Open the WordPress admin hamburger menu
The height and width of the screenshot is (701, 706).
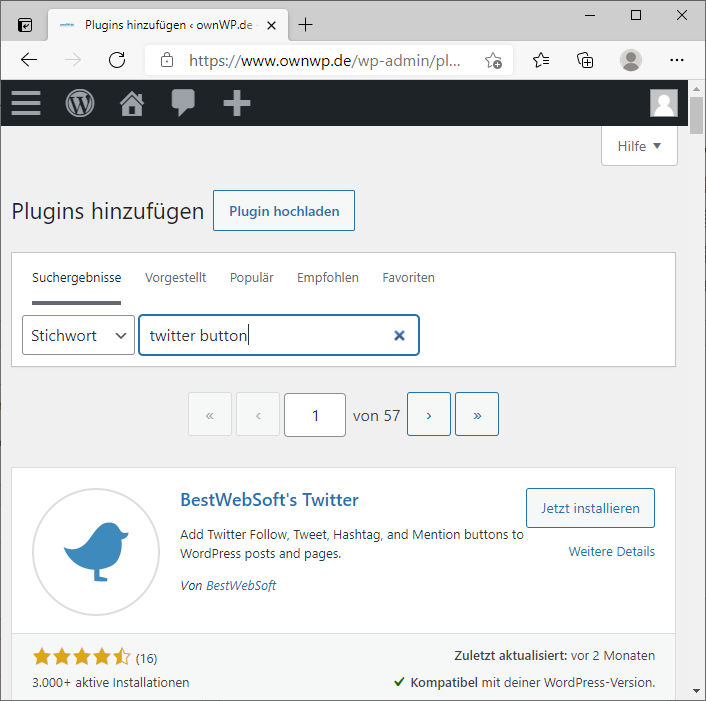coord(26,103)
